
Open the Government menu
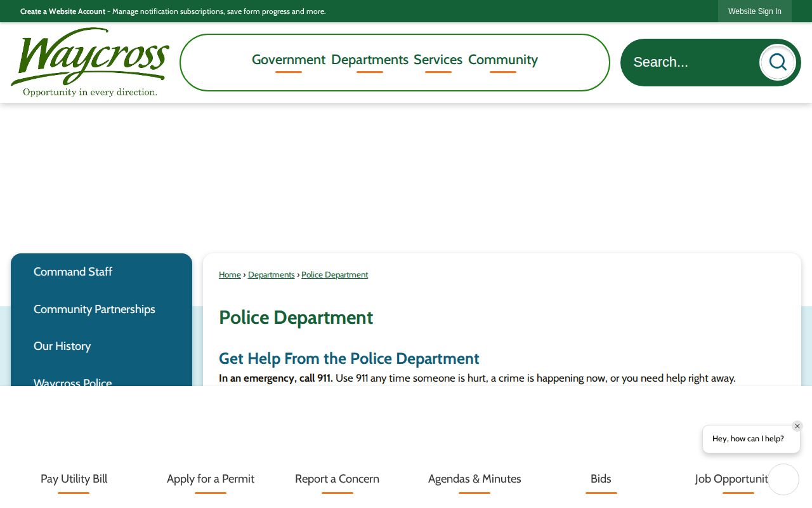click(289, 60)
